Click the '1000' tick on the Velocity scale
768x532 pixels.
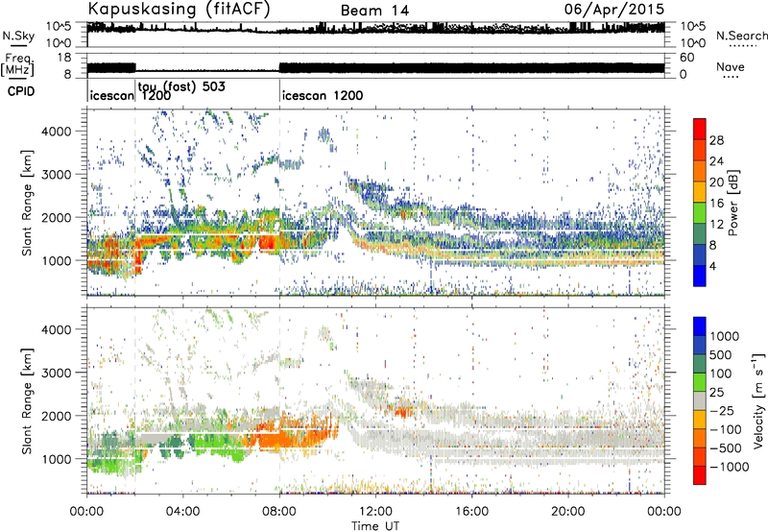[x=725, y=336]
